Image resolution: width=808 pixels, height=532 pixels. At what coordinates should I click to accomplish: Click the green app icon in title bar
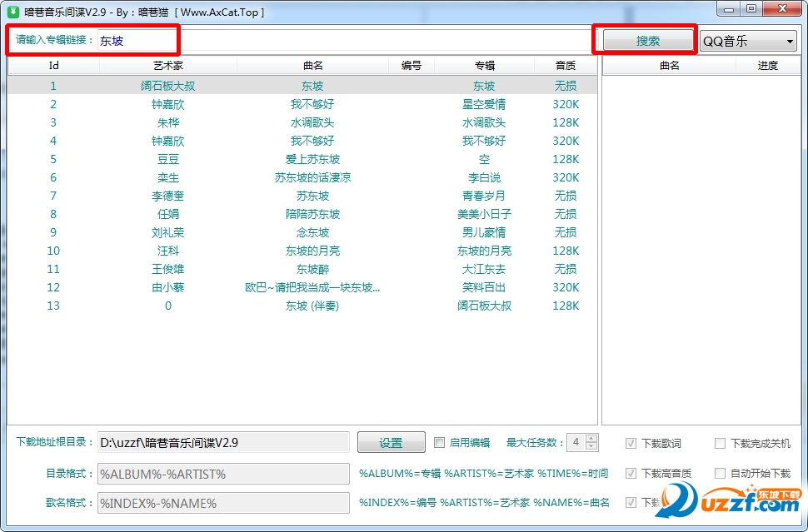click(12, 12)
